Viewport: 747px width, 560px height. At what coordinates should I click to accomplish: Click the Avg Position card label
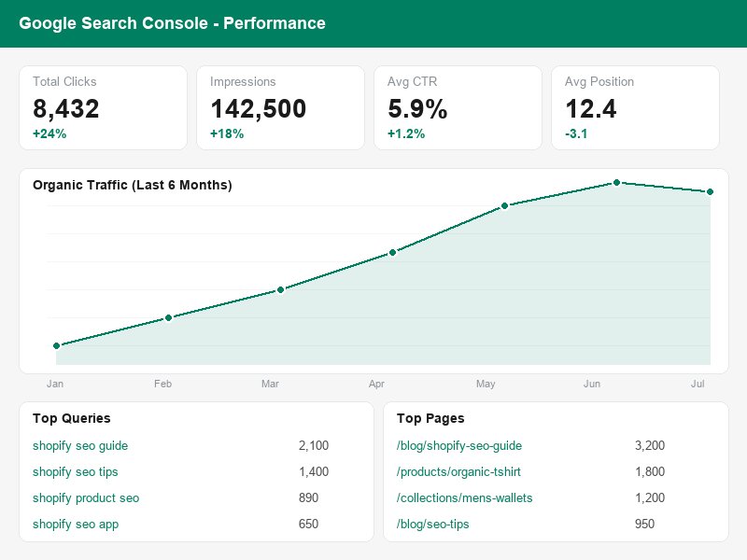point(599,82)
